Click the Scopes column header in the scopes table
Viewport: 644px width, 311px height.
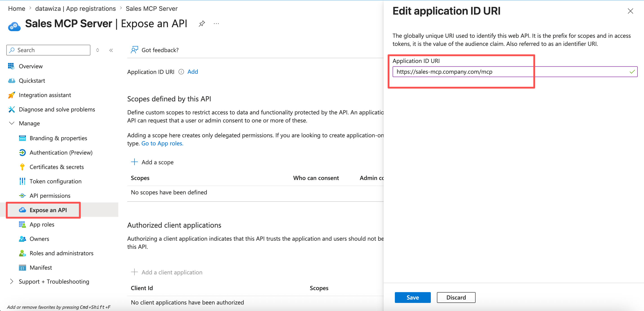pos(140,178)
